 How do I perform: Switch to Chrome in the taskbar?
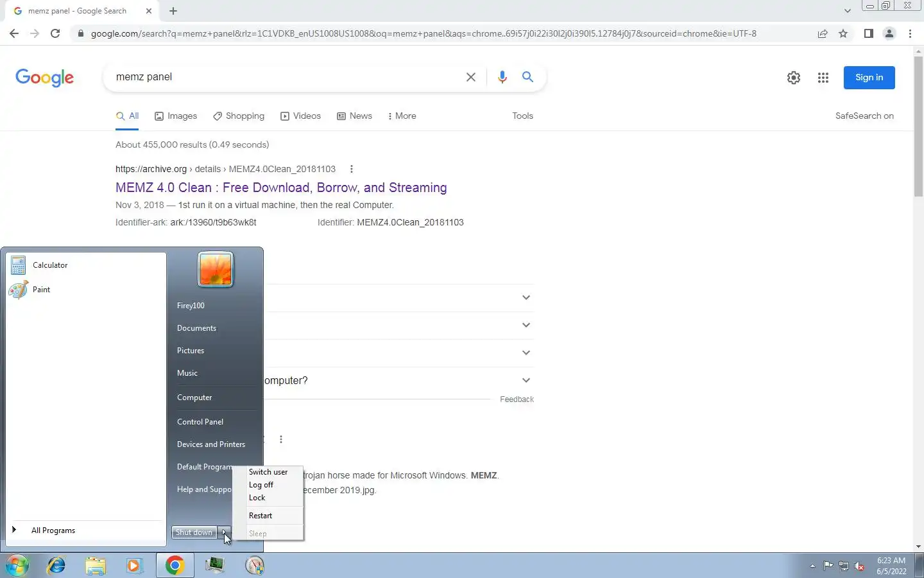pyautogui.click(x=175, y=565)
